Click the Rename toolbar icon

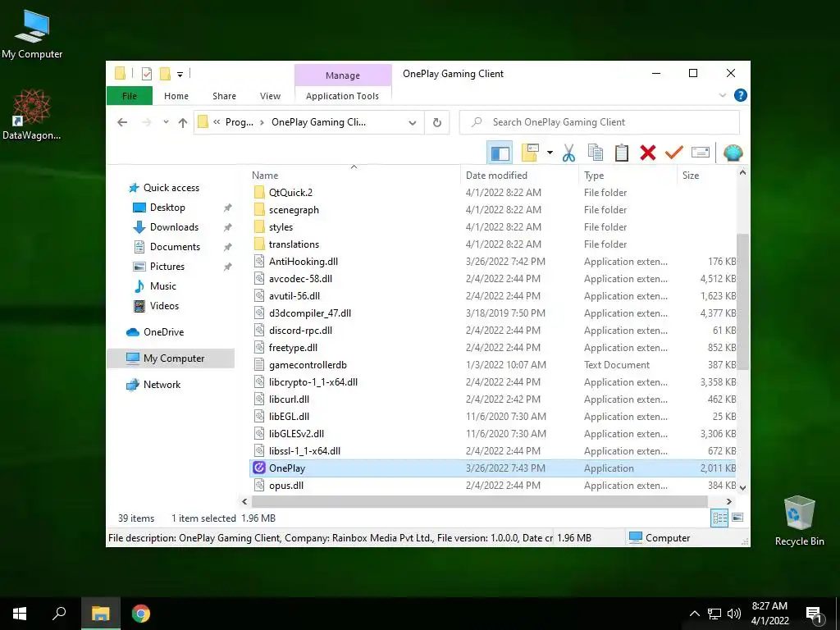(701, 153)
